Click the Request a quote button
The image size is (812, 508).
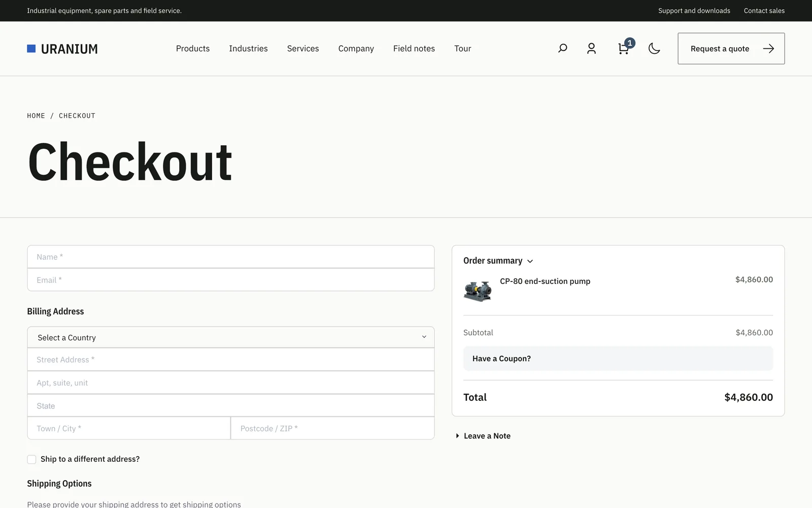731,49
